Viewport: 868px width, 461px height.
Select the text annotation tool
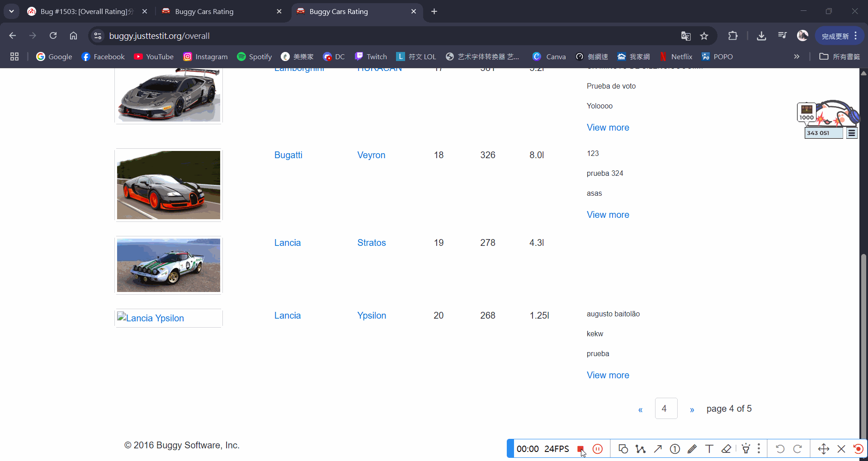pyautogui.click(x=709, y=449)
